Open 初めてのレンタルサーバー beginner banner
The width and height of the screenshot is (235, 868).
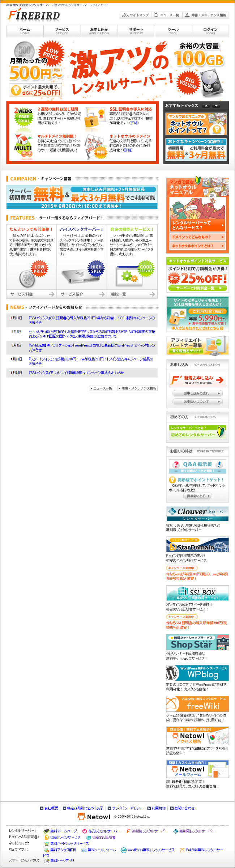[x=198, y=432]
